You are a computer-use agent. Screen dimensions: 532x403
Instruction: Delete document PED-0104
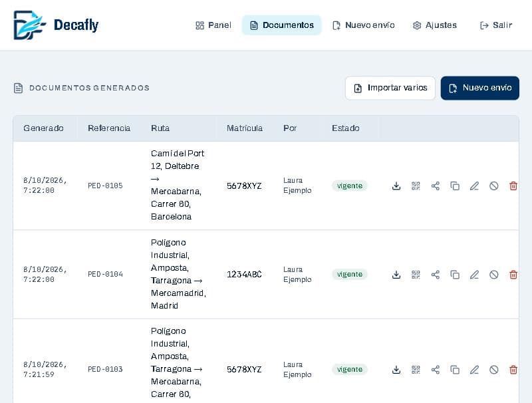click(513, 275)
